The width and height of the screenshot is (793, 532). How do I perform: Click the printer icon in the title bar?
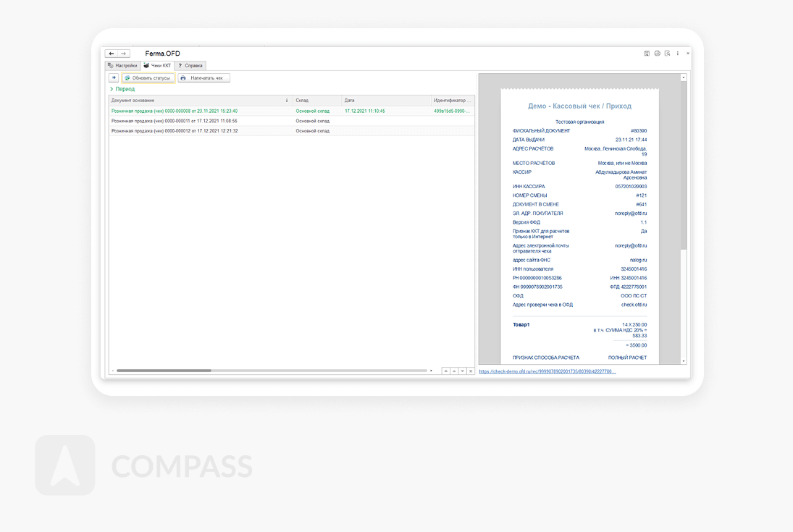(657, 54)
